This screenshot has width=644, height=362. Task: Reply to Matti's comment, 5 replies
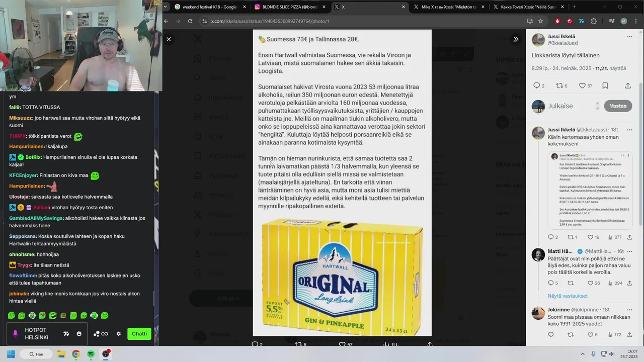[553, 283]
